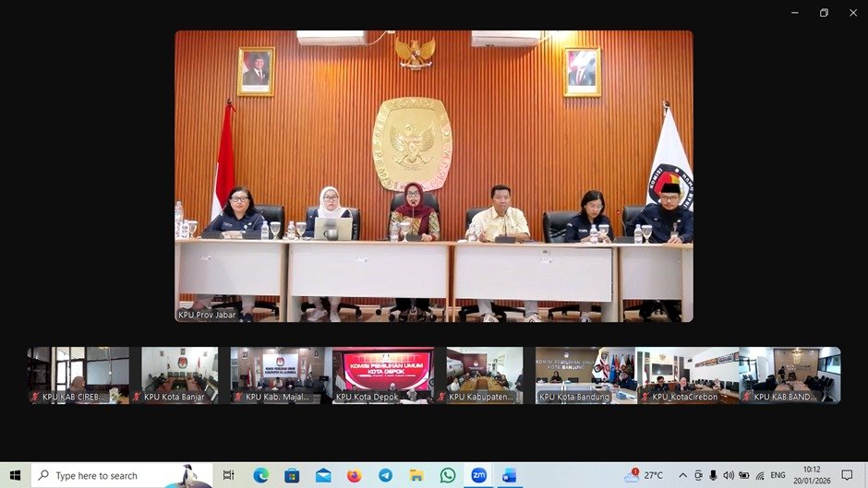Launch WhatsApp from the taskbar

448,475
